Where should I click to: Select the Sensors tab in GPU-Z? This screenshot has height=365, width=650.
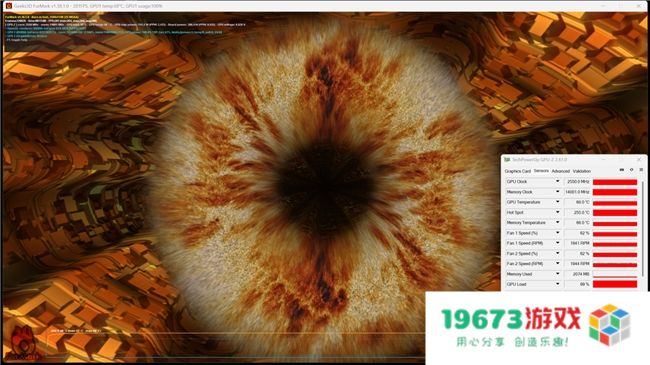[x=541, y=171]
